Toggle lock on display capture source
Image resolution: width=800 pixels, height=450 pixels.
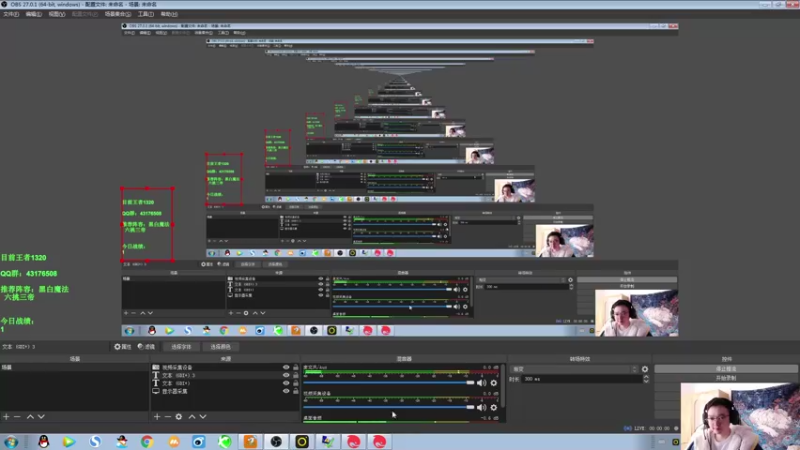pos(295,391)
